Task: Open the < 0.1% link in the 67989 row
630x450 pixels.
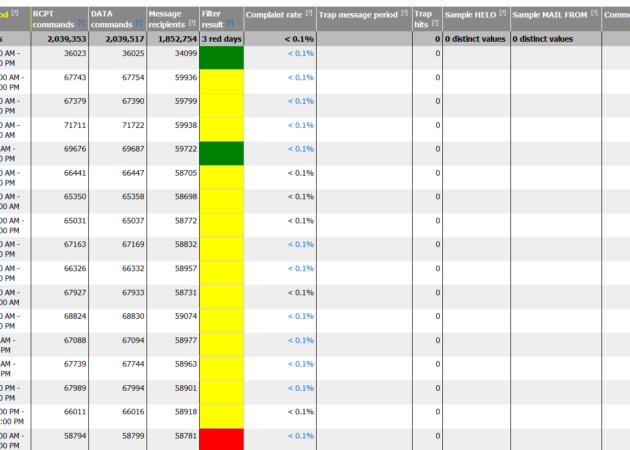Action: click(301, 388)
